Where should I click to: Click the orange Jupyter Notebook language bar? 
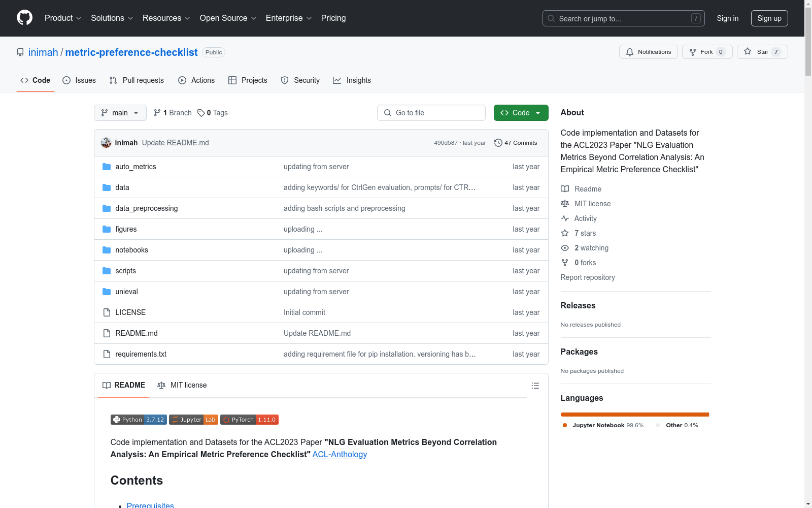634,415
